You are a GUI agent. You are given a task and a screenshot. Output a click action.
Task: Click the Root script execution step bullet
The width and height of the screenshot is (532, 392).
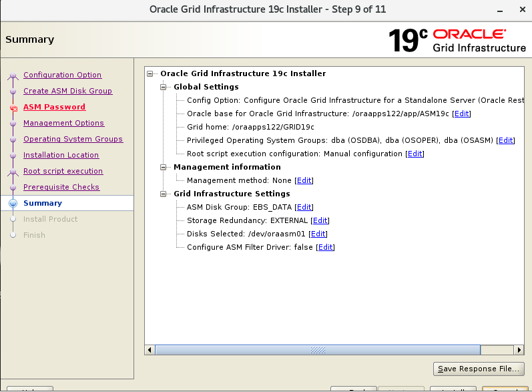pyautogui.click(x=13, y=172)
